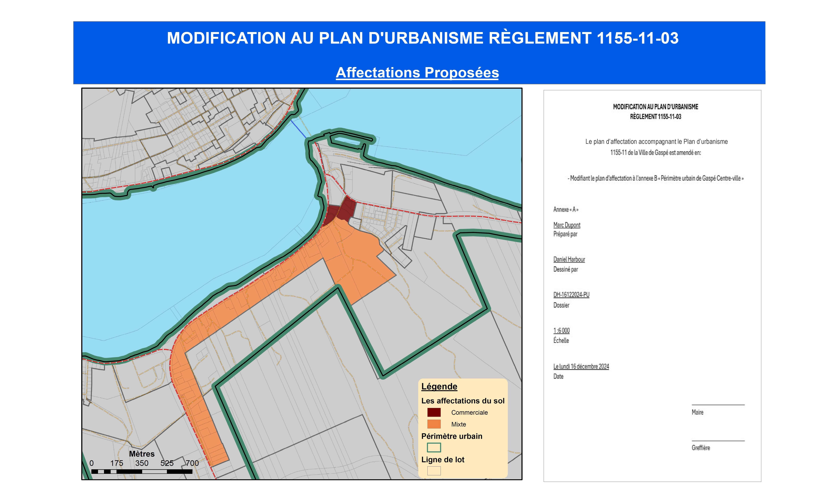836x504 pixels.
Task: Click the 'Maire' signature label
Action: pos(698,412)
